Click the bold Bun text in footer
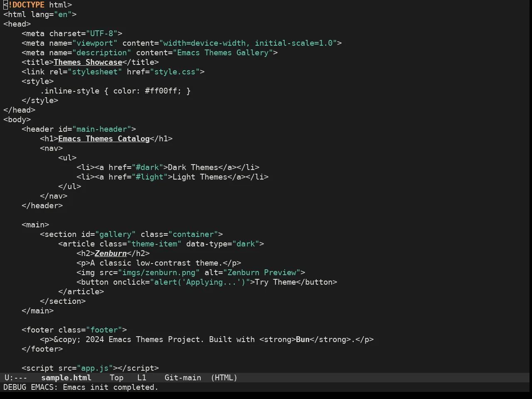The width and height of the screenshot is (532, 399). (x=303, y=340)
